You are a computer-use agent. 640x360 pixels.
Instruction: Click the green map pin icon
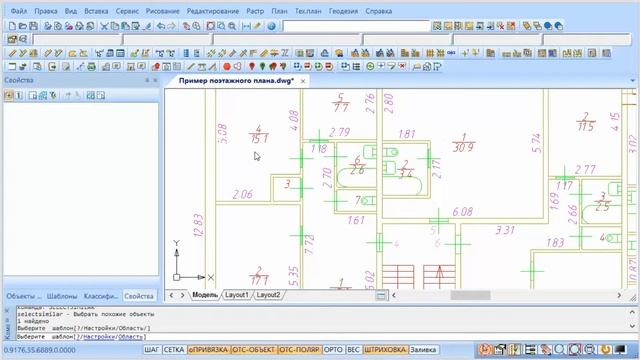pos(262,67)
